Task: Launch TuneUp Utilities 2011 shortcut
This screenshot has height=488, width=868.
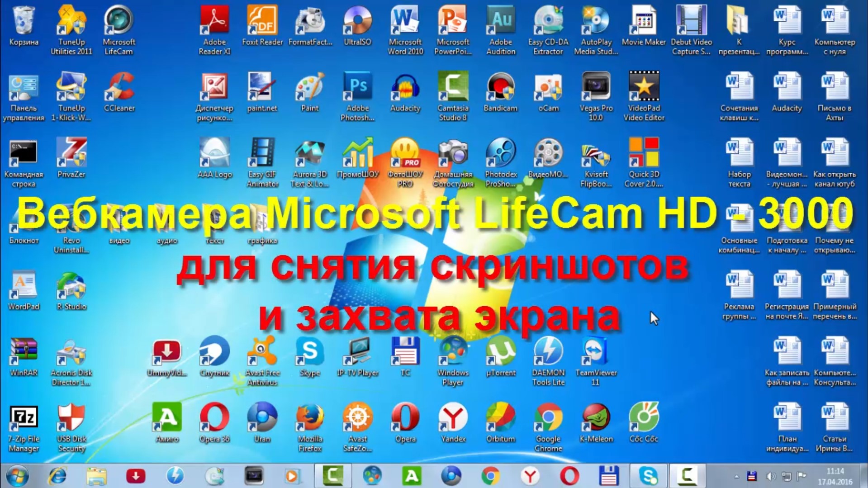Action: (71, 29)
